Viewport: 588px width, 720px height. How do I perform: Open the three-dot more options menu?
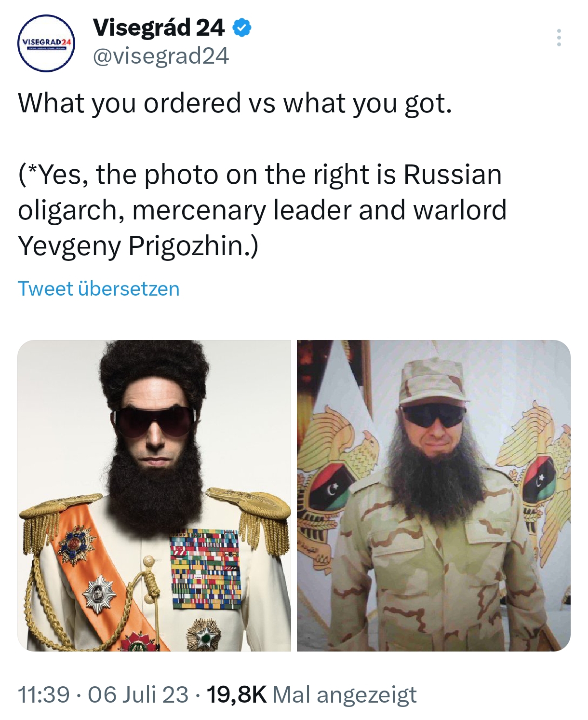559,38
